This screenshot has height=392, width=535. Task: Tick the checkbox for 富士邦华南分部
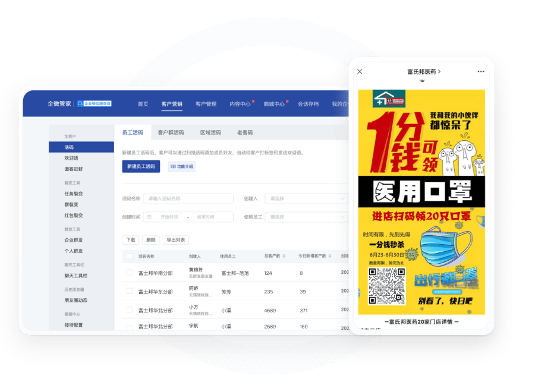(x=130, y=273)
